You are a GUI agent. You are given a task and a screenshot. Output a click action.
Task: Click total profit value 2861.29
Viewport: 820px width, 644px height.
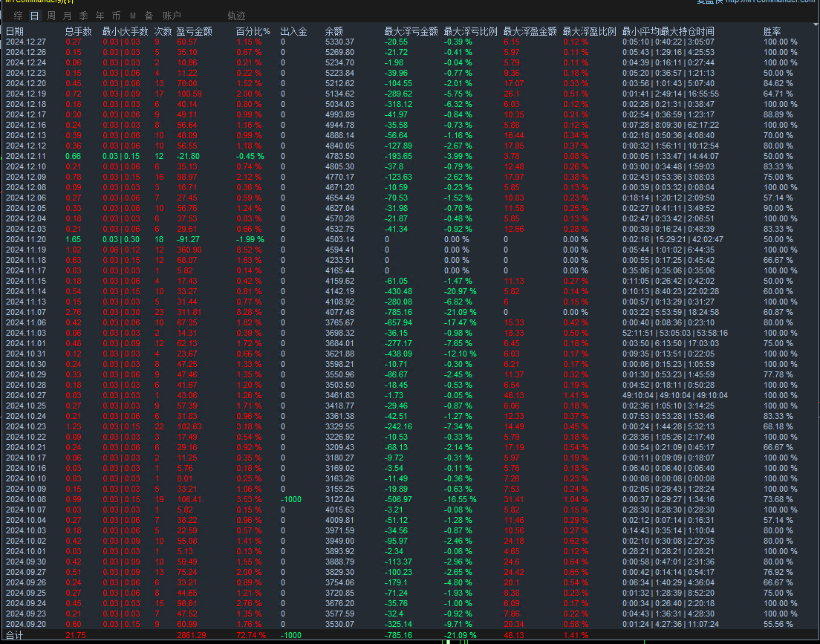(191, 635)
